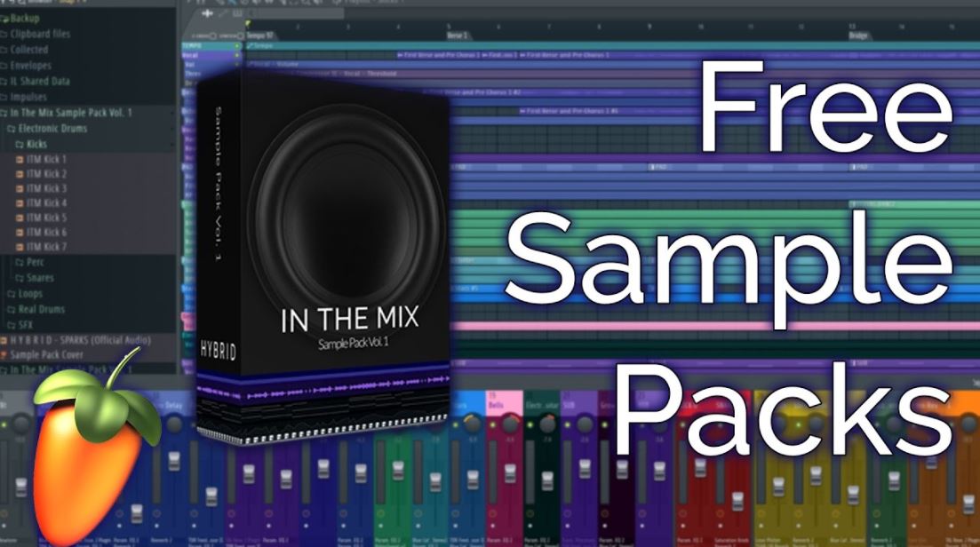Click the Bells channel pan knob
980x547 pixels.
510,424
